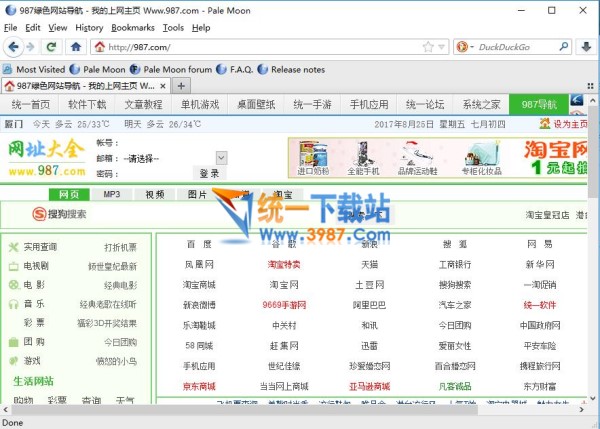Image resolution: width=600 pixels, height=429 pixels.
Task: Open the 京东商城 link
Action: 199,386
